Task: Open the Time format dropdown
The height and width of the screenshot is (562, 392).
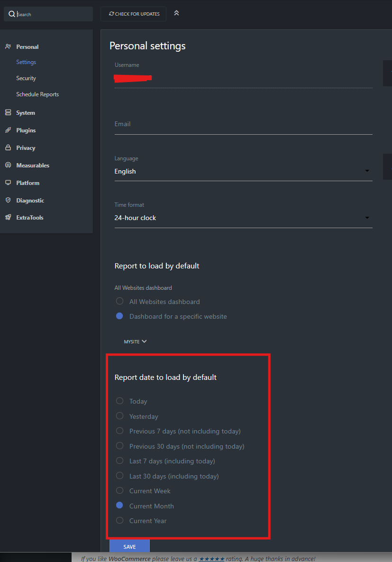Action: 243,218
